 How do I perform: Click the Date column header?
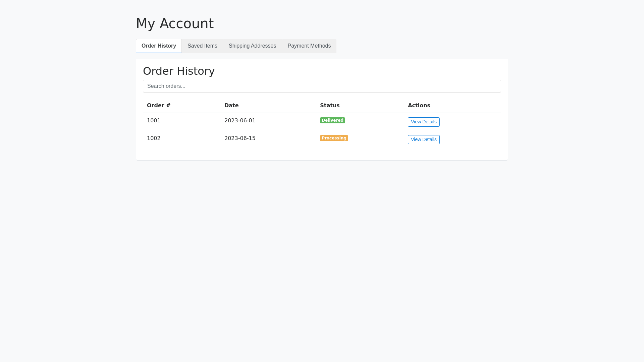(x=231, y=106)
